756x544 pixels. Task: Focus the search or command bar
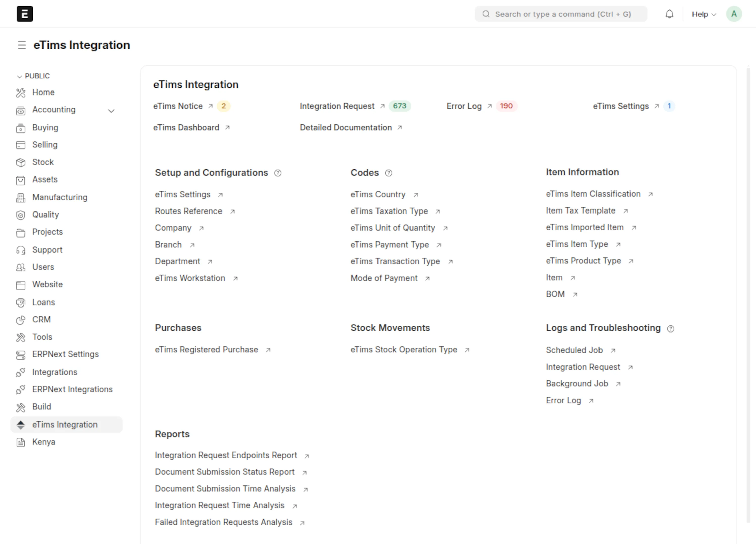(x=561, y=14)
